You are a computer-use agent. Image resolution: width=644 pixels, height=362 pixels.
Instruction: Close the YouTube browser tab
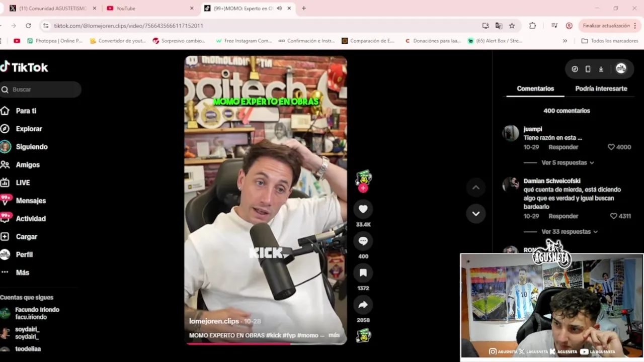(192, 8)
